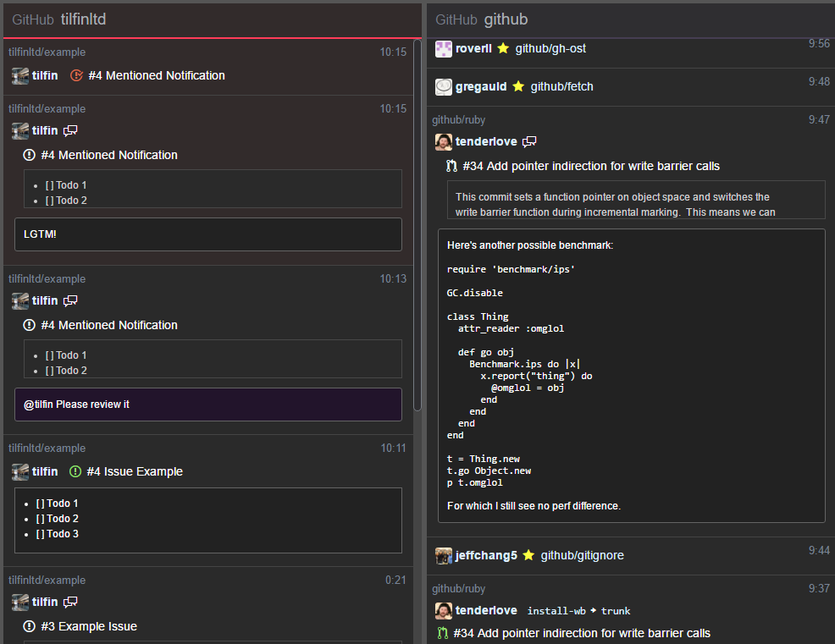Click the tilfinltd/example label at 10:13
The image size is (835, 644).
point(47,279)
